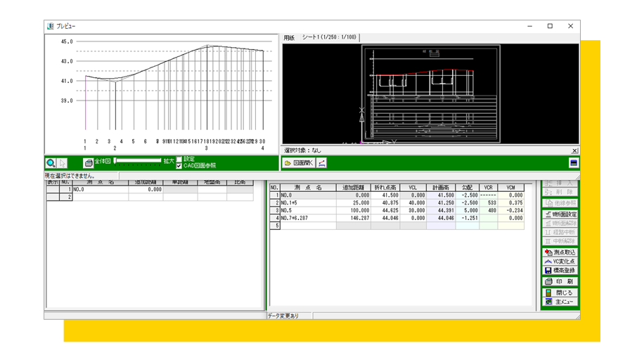
Task: Open 断面設定 section settings
Action: click(560, 214)
